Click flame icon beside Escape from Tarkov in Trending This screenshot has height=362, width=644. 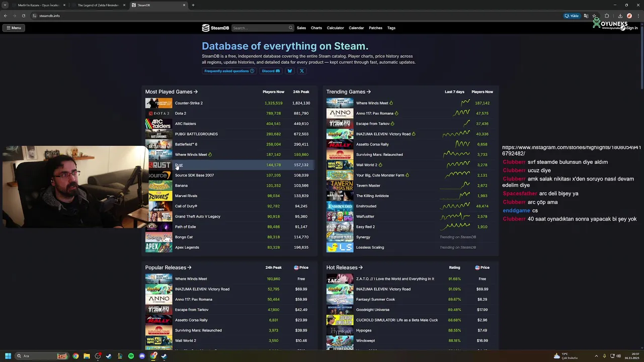tap(392, 124)
